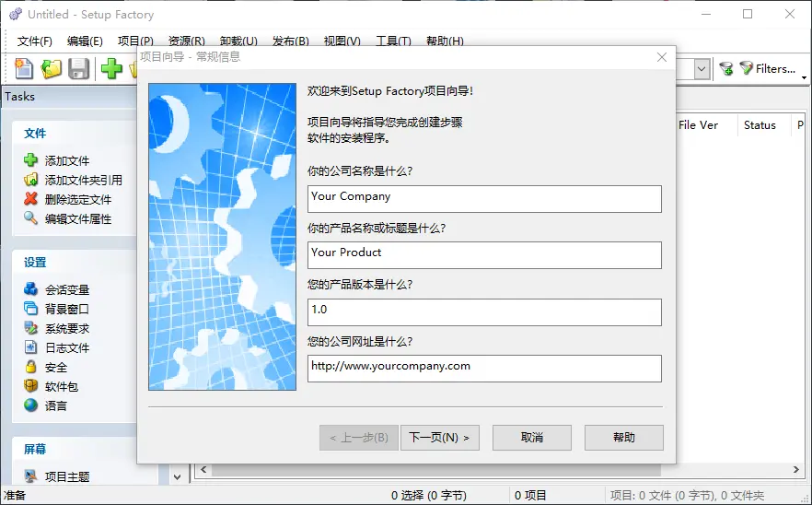Click the 安全 padlock icon

tap(30, 367)
